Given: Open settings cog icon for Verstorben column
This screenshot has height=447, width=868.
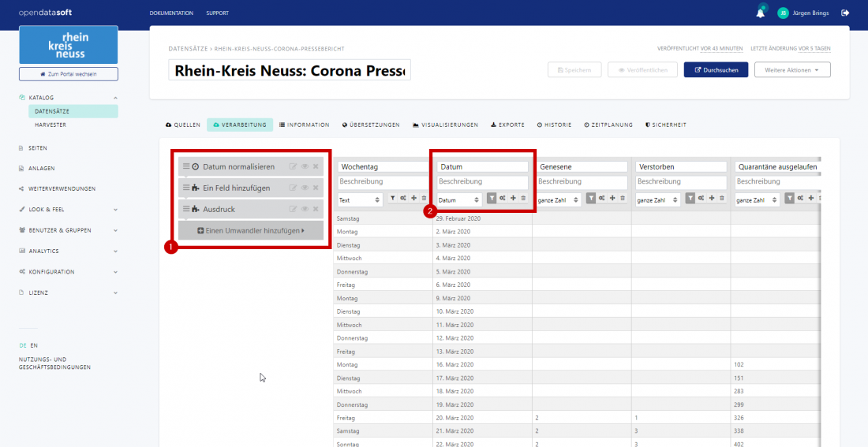Looking at the screenshot, I should click(701, 198).
